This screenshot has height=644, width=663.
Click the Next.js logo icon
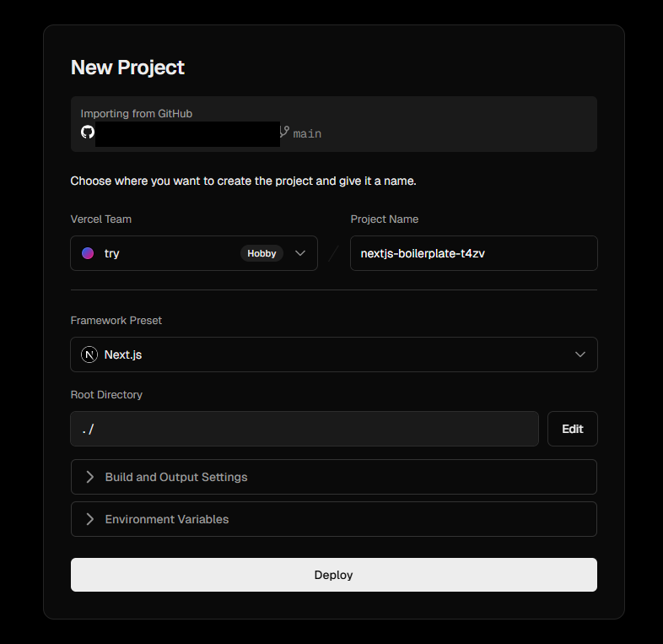click(89, 354)
